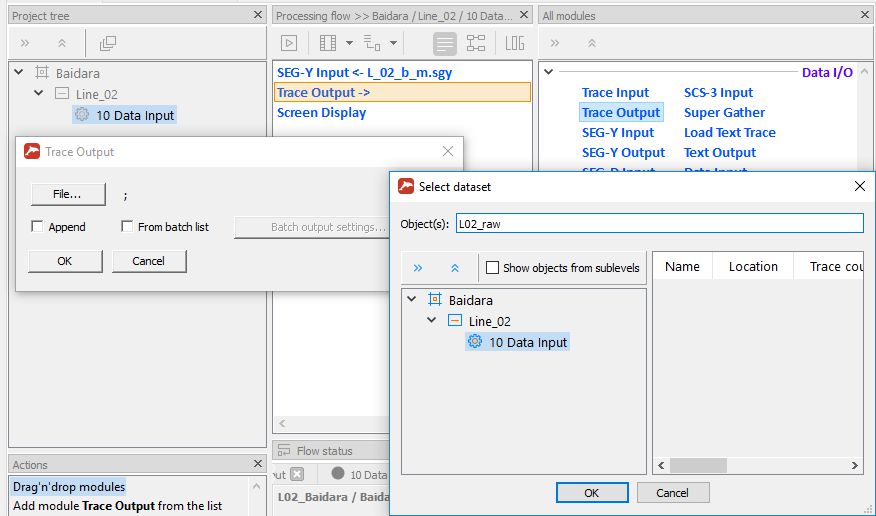Click the horizontal scrollbar thumb in dataset list
876x516 pixels.
coord(698,465)
